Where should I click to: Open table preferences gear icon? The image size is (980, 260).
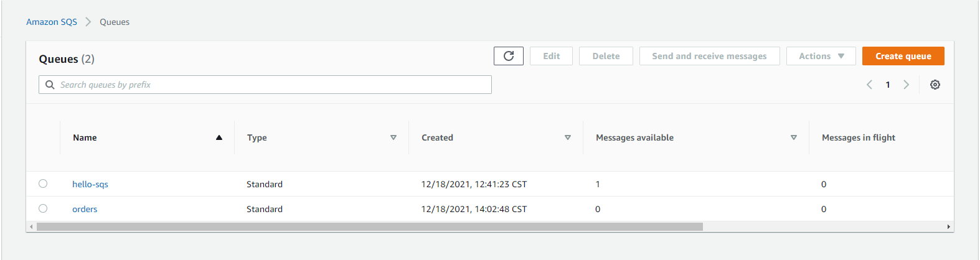click(935, 85)
